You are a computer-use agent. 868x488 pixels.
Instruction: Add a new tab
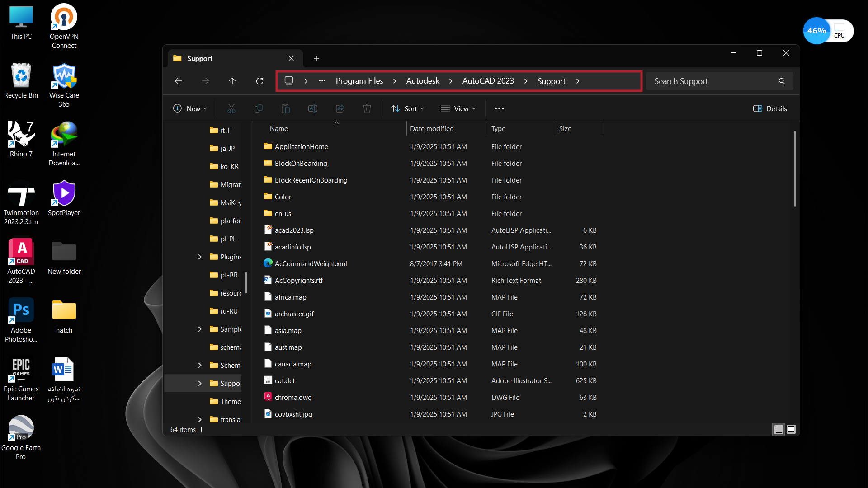coord(316,59)
